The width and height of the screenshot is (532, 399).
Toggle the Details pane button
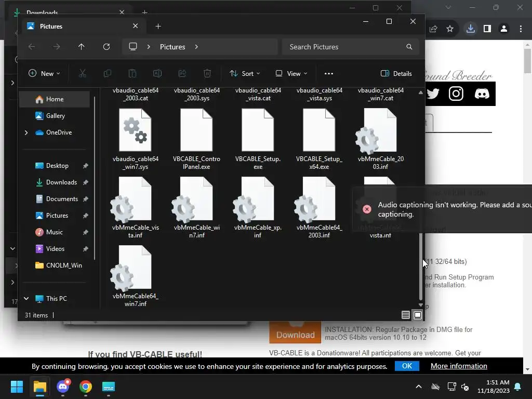click(396, 74)
